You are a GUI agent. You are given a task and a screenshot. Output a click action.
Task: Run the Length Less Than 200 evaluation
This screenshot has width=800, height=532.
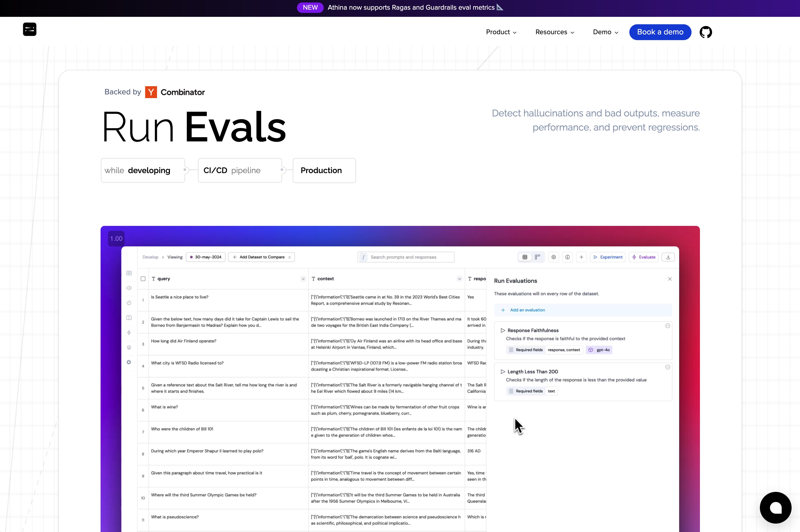pos(503,372)
